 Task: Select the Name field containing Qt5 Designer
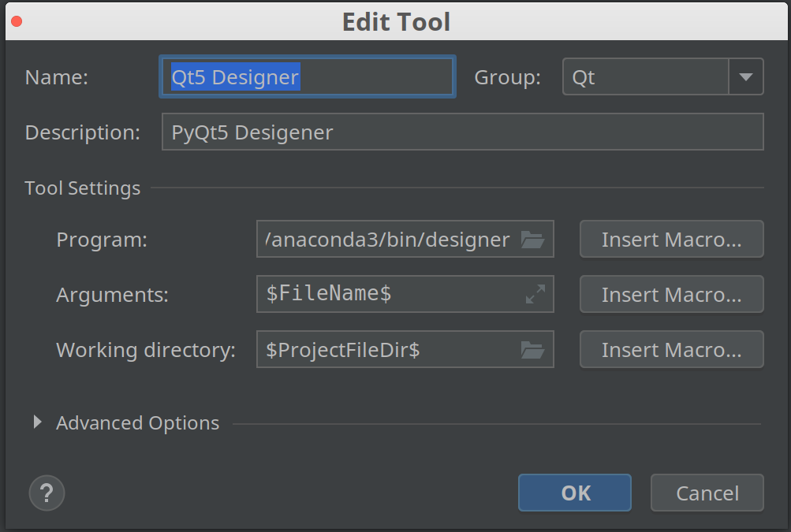click(x=307, y=76)
